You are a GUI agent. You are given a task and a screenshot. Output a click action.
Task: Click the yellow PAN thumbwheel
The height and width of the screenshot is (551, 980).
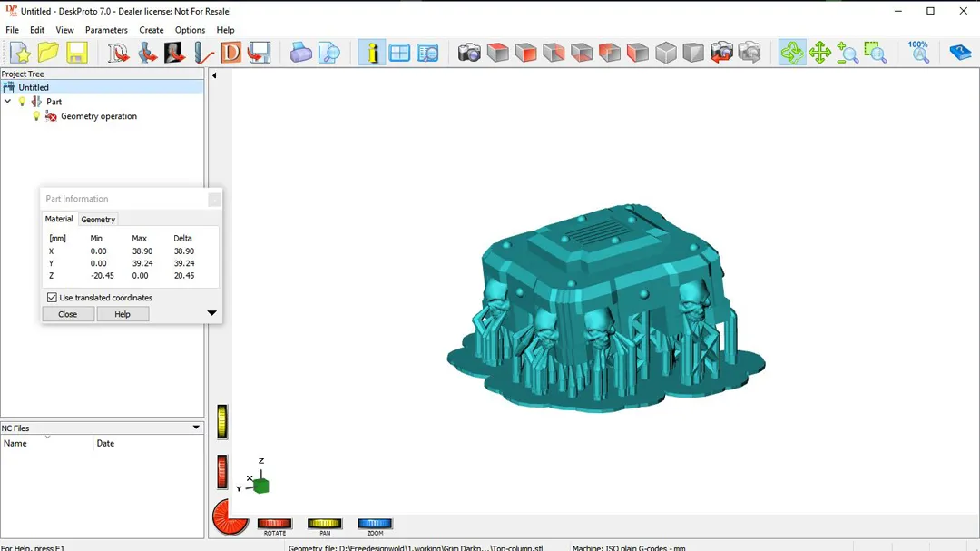pyautogui.click(x=325, y=524)
